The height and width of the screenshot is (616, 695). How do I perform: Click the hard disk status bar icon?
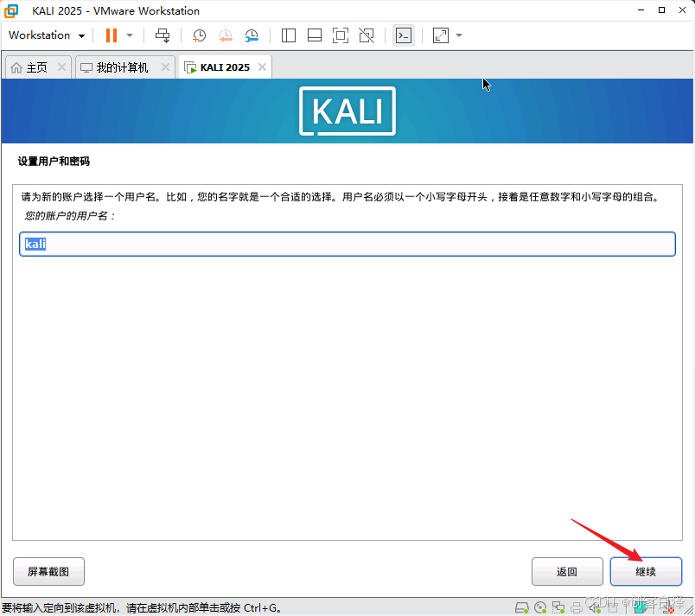(522, 607)
